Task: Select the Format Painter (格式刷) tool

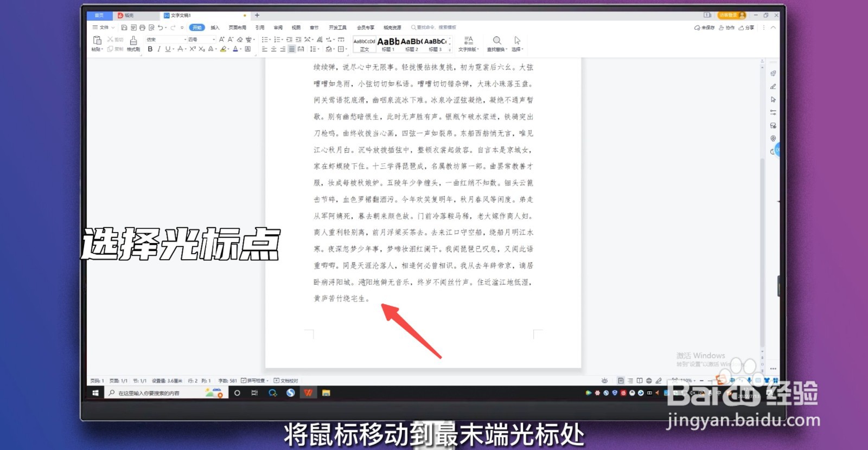Action: [133, 43]
